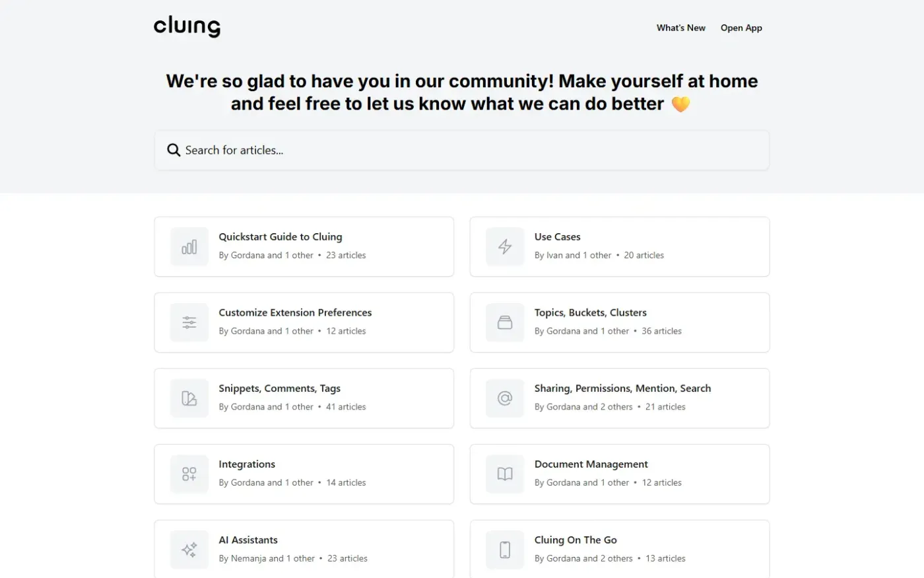Open the Use Cases collection
Image resolution: width=924 pixels, height=578 pixels.
[x=620, y=246]
